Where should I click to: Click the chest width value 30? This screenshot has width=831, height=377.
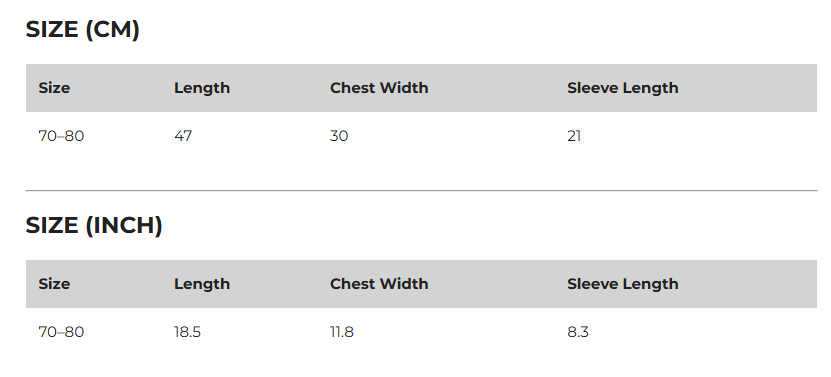(x=339, y=136)
